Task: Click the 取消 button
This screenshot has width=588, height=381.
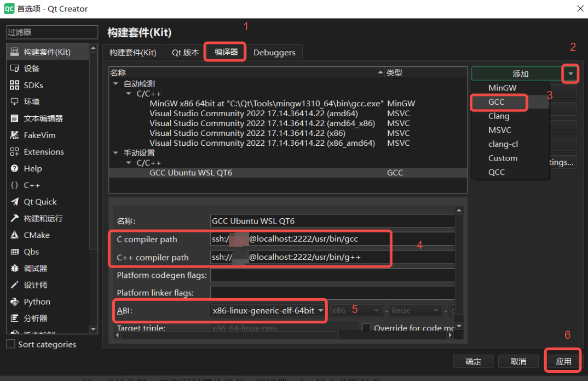Action: pyautogui.click(x=518, y=361)
